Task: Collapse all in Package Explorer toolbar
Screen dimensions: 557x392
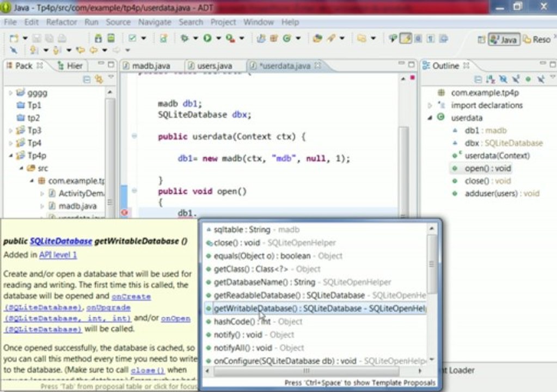Action: click(87, 79)
